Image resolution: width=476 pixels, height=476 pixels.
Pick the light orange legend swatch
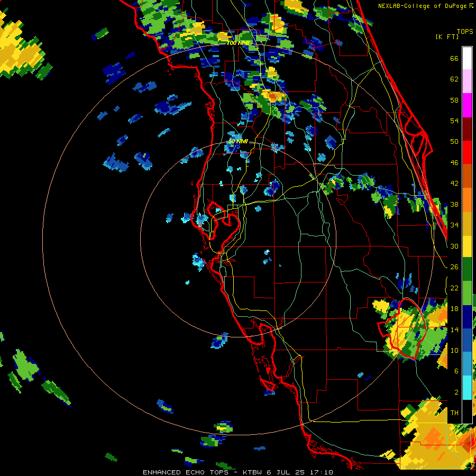click(467, 199)
